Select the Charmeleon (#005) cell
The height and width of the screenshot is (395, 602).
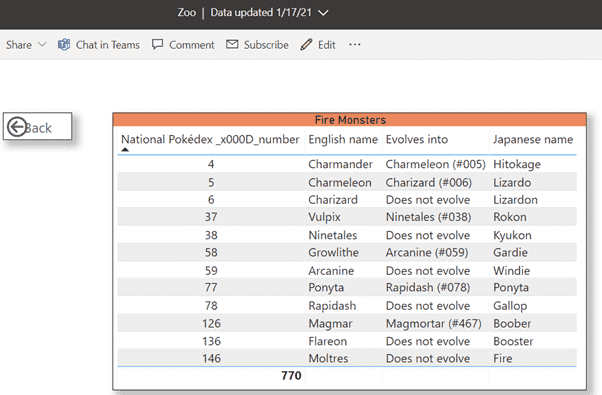pyautogui.click(x=435, y=164)
